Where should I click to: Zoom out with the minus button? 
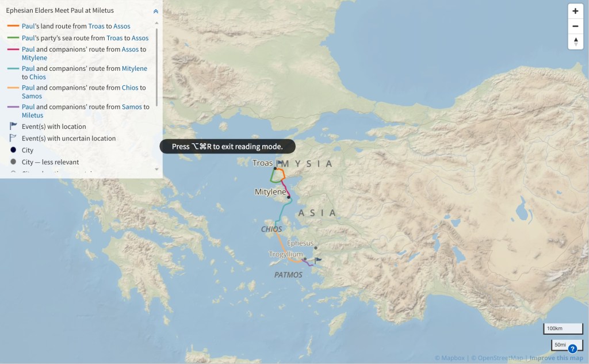[x=575, y=26]
